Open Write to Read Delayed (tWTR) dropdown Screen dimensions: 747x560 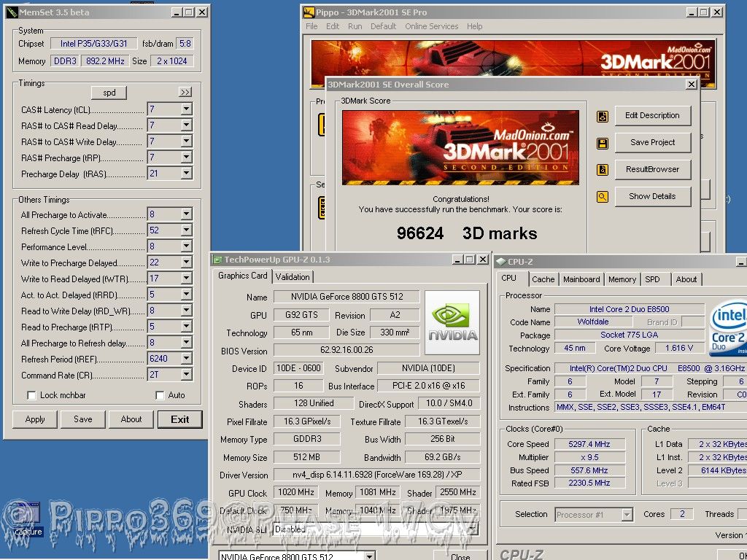coord(186,279)
